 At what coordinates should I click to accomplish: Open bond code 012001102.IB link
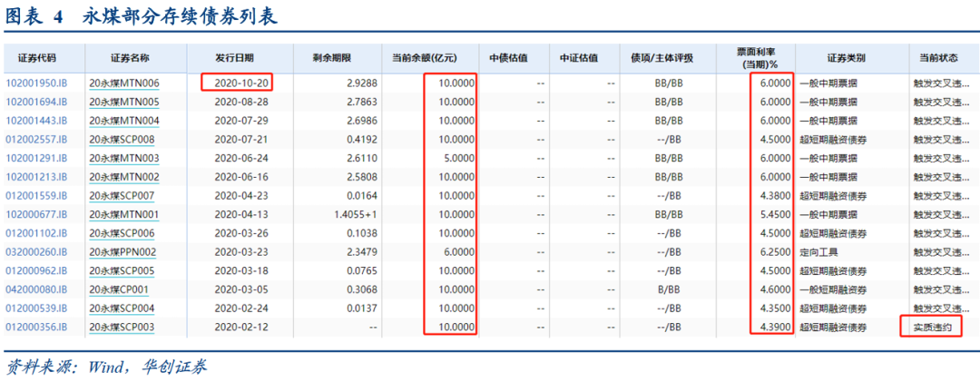[x=36, y=233]
